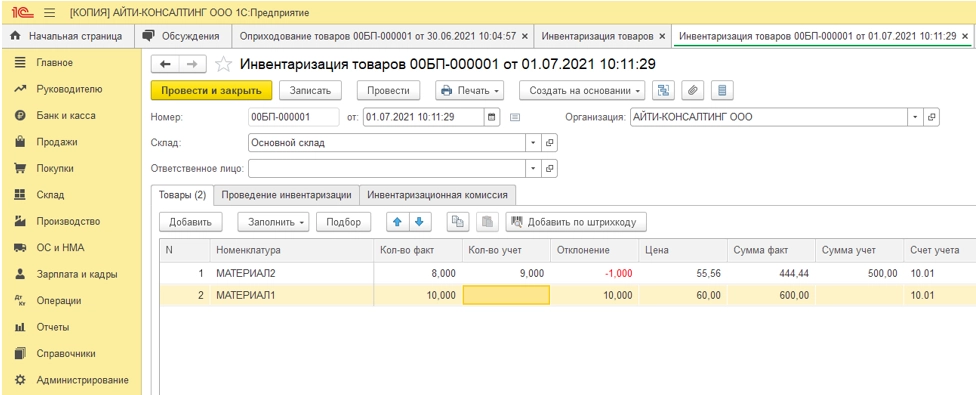Click the Подбор button
The height and width of the screenshot is (395, 976).
pyautogui.click(x=344, y=221)
